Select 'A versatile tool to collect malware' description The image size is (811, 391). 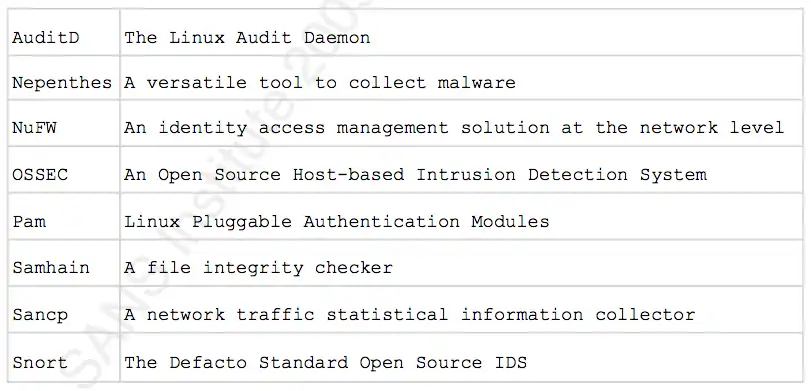pos(320,83)
